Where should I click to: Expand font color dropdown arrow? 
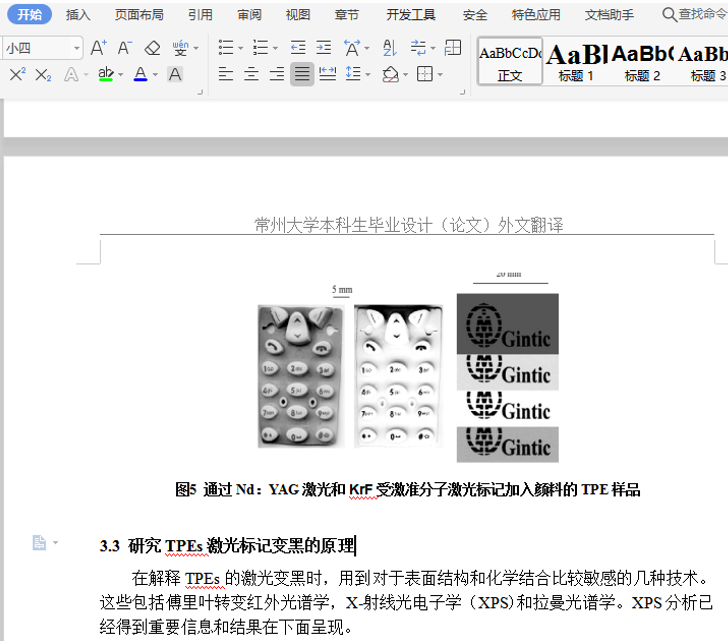[155, 74]
